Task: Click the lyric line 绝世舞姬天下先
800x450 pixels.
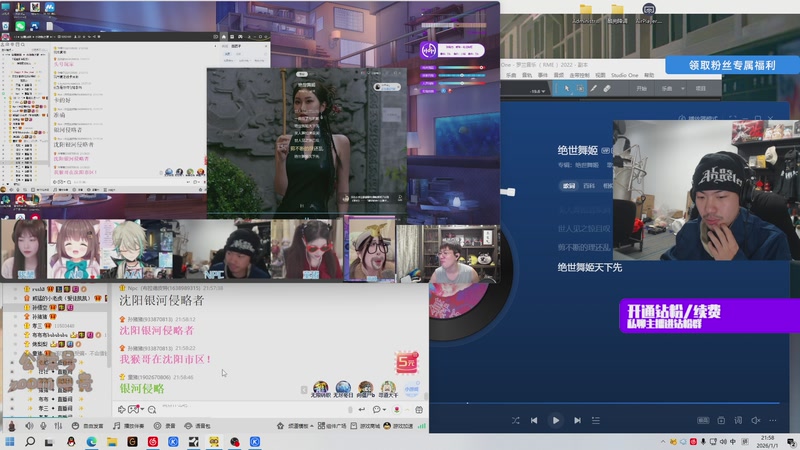Action: tap(589, 267)
